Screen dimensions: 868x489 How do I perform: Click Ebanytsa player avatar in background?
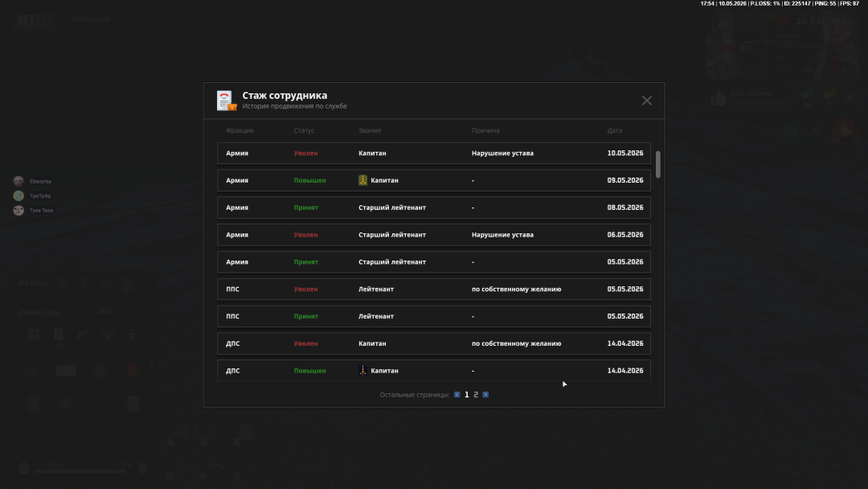(x=18, y=181)
